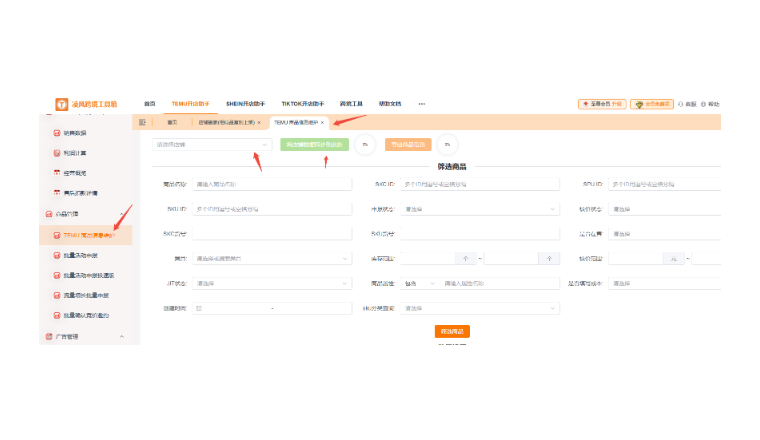The height and width of the screenshot is (440, 760).
Task: Click the orange app logo icon
Action: point(62,104)
